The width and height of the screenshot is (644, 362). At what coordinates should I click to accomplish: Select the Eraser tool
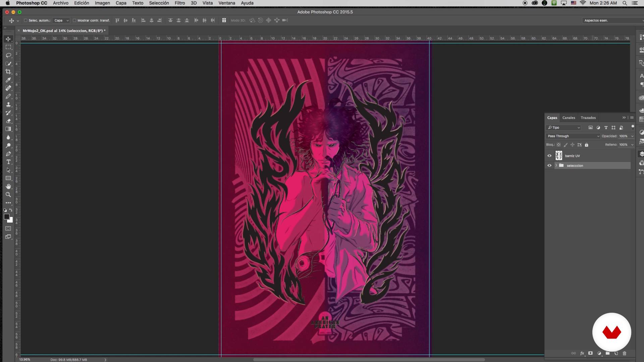(8, 121)
